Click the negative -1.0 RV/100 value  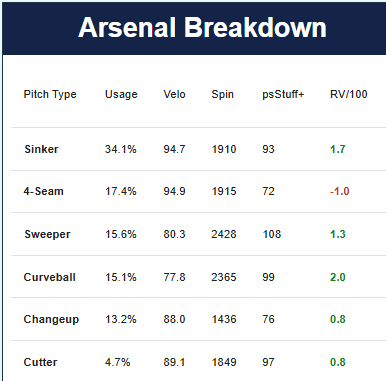[340, 191]
